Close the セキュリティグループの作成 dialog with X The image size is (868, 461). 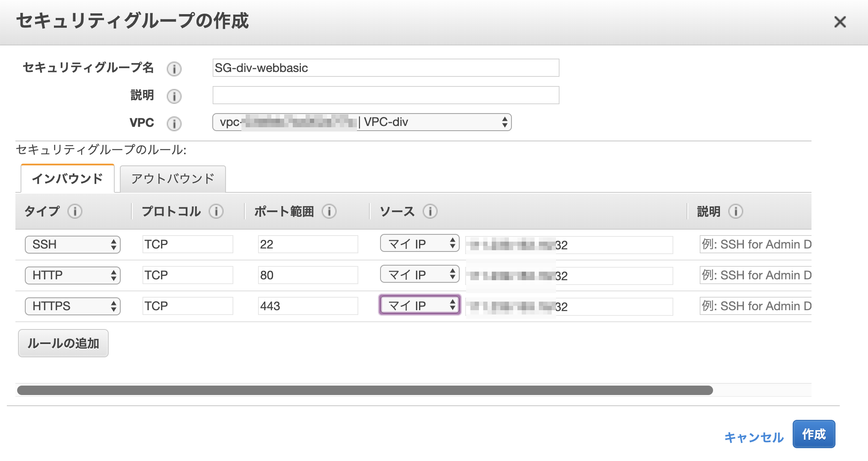pos(840,22)
